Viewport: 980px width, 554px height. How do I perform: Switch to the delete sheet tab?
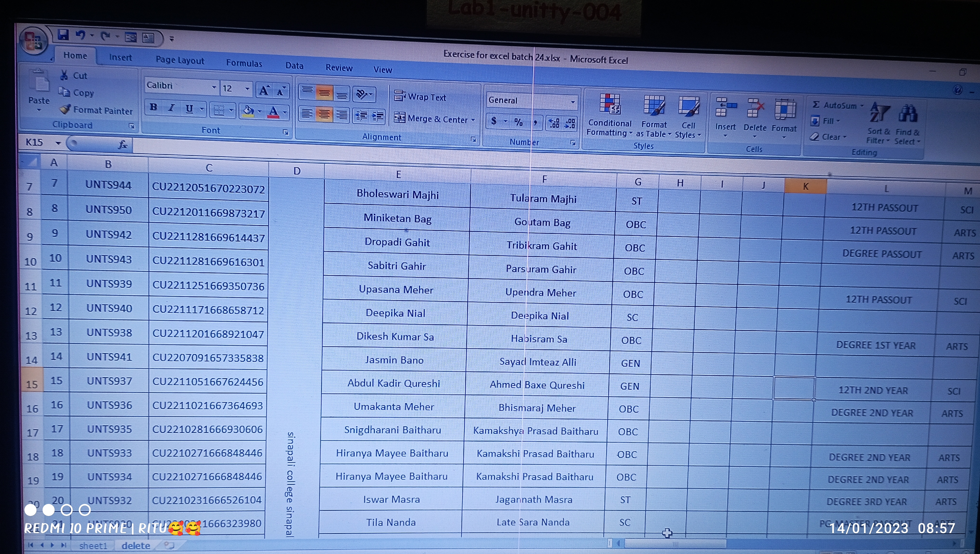(136, 545)
